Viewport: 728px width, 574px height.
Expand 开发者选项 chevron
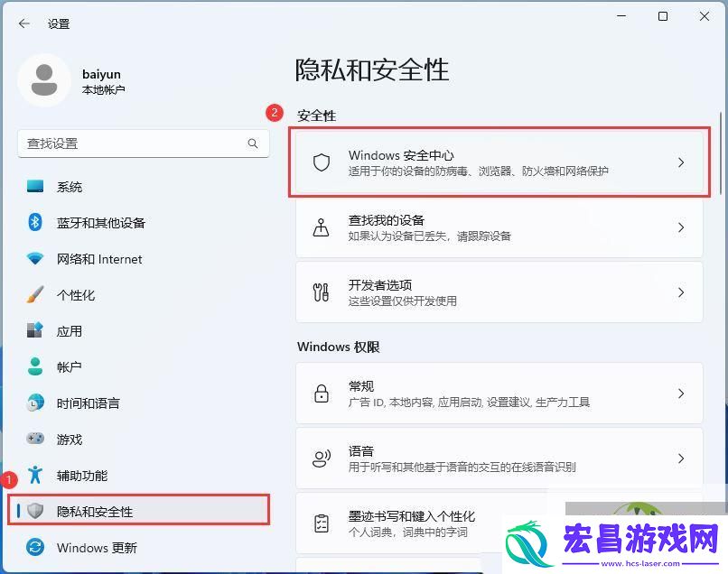681,292
